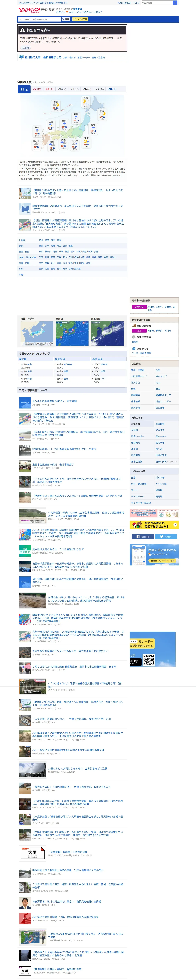Screen dimensions: 196x980
Task: Click the 釧路 weather icon on the map
Action: (x=102, y=114)
